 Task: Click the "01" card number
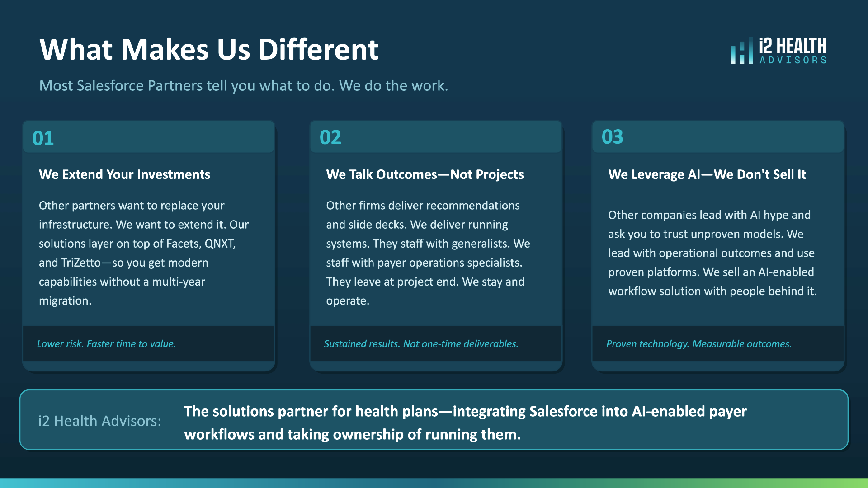(43, 138)
